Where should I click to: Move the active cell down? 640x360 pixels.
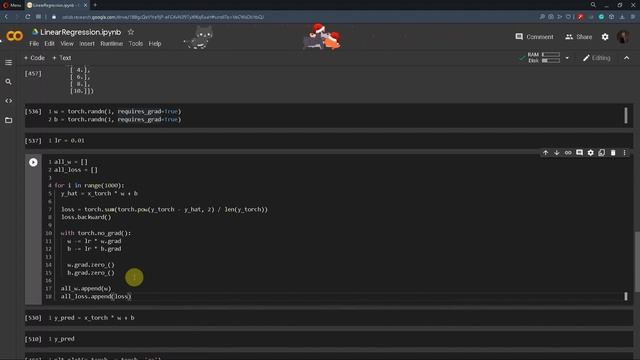point(557,153)
